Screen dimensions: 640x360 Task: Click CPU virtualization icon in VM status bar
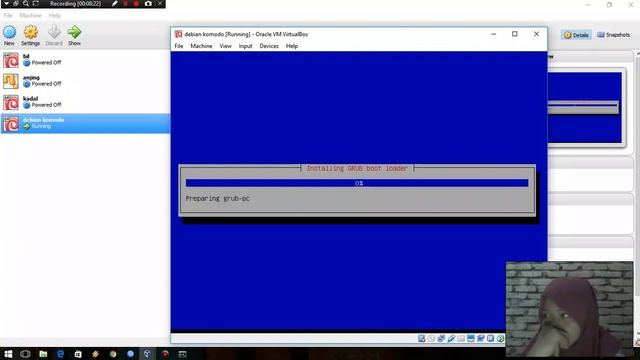[490, 338]
